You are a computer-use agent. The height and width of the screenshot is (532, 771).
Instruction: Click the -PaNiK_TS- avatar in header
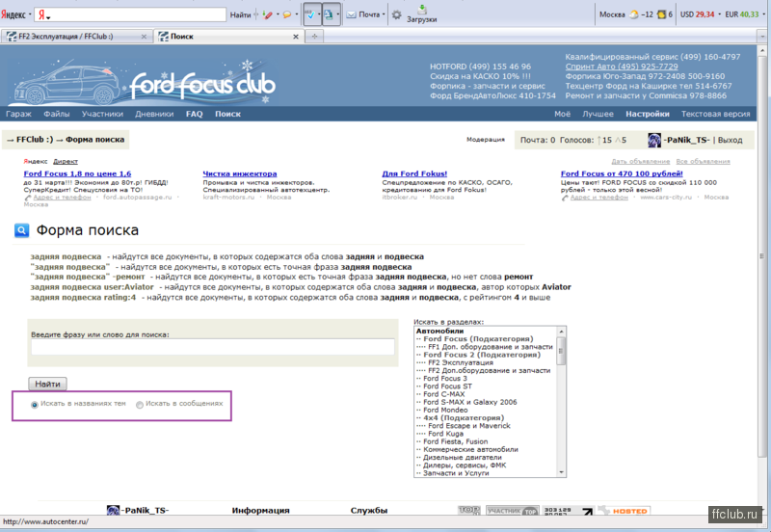654,140
